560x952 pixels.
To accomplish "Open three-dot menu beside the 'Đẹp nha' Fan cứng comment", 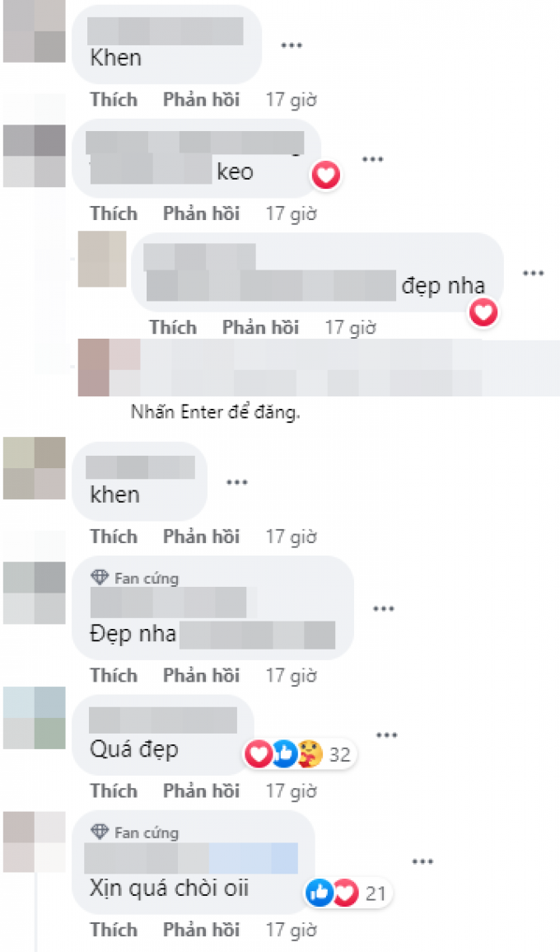I will (x=384, y=609).
